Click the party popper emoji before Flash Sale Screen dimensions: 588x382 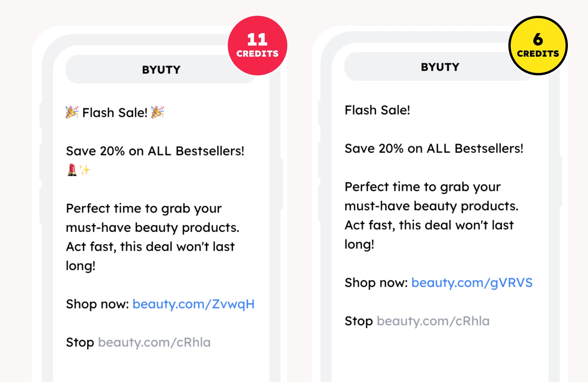point(72,112)
